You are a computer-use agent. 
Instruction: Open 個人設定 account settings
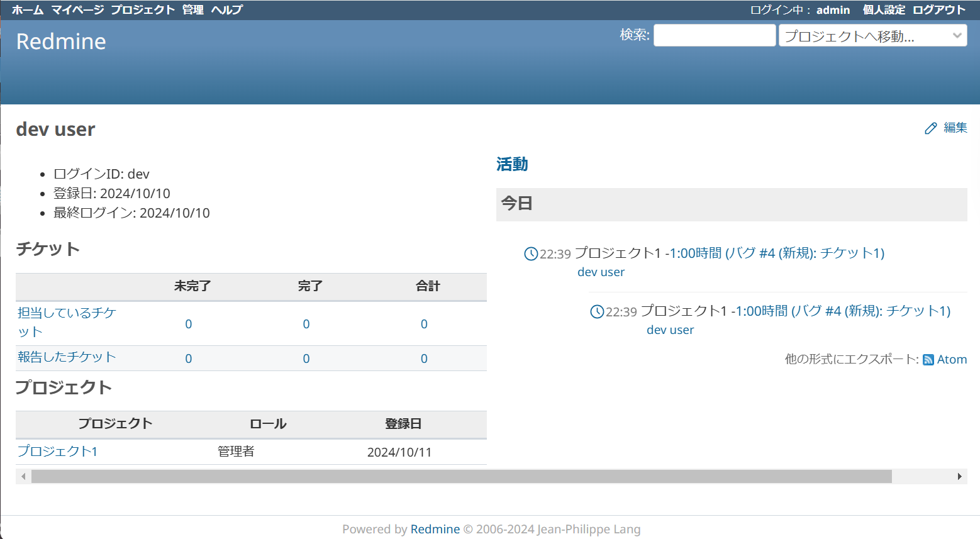[x=884, y=9]
